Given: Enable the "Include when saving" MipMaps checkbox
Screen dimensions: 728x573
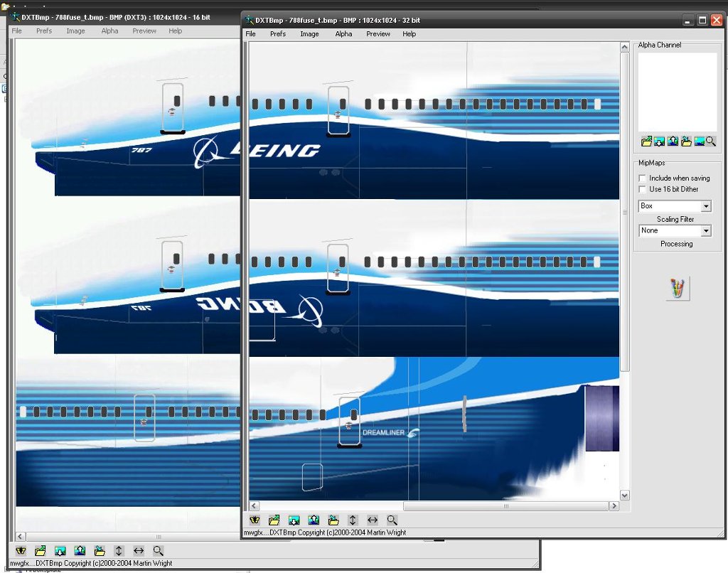Looking at the screenshot, I should coord(643,178).
